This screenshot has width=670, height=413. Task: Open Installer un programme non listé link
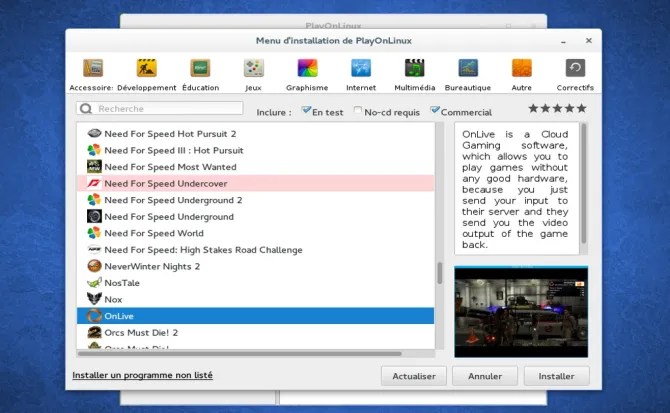[142, 375]
